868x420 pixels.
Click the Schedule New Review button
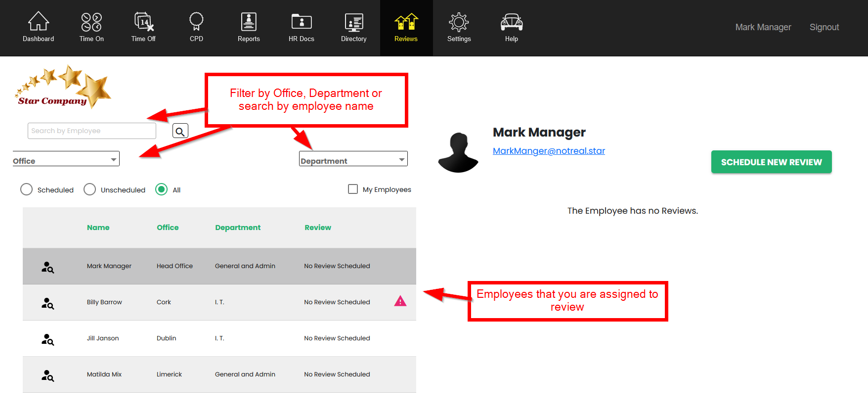(771, 162)
